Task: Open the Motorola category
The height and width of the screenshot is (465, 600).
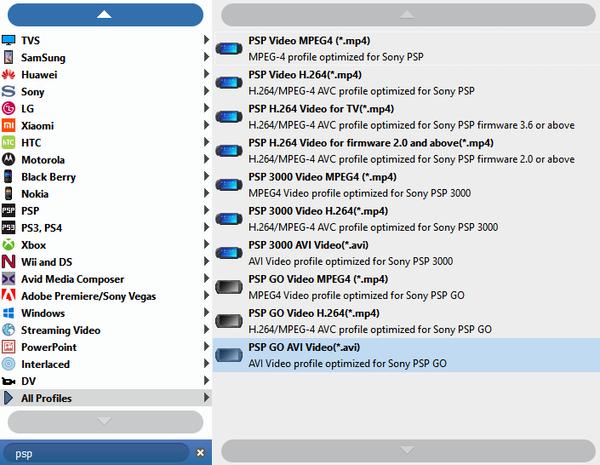Action: (x=106, y=159)
